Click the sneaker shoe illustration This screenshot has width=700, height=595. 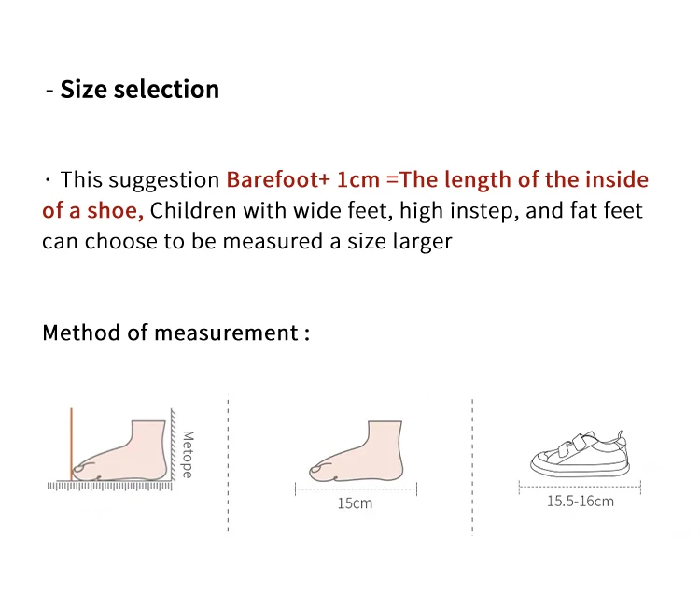click(x=580, y=454)
